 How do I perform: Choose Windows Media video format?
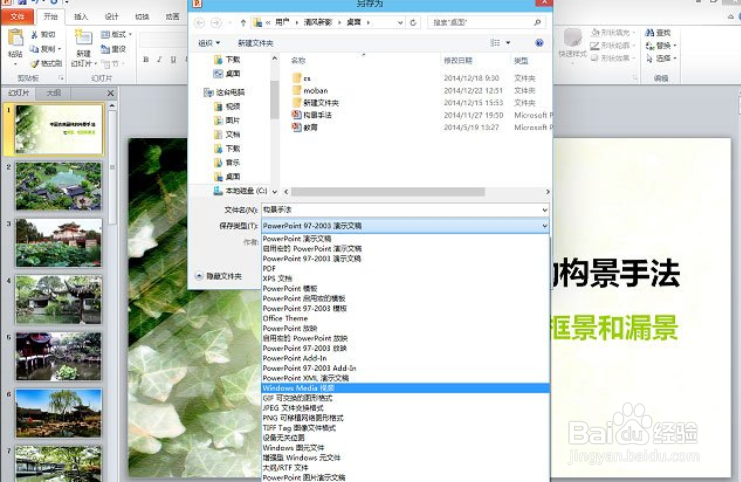pyautogui.click(x=405, y=388)
